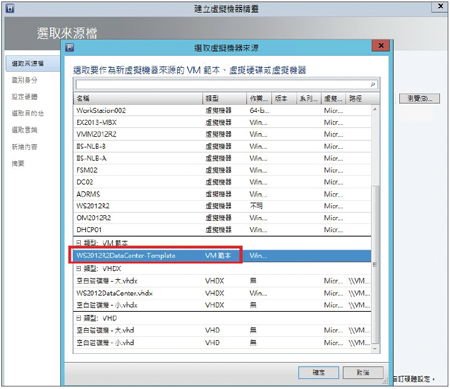The width and height of the screenshot is (450, 389).
Task: Click the list scrollbar down arrow
Action: [375, 349]
